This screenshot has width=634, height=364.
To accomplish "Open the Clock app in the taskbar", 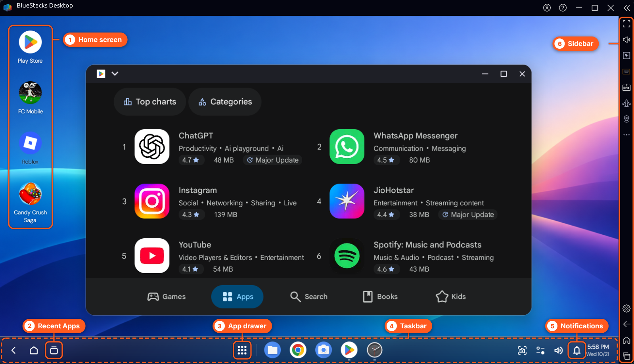I will click(375, 350).
